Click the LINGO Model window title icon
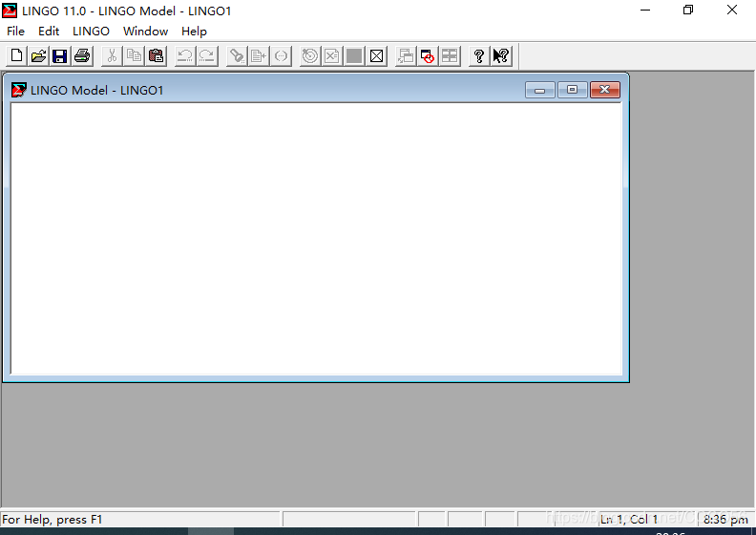Image resolution: width=756 pixels, height=535 pixels. (x=19, y=90)
